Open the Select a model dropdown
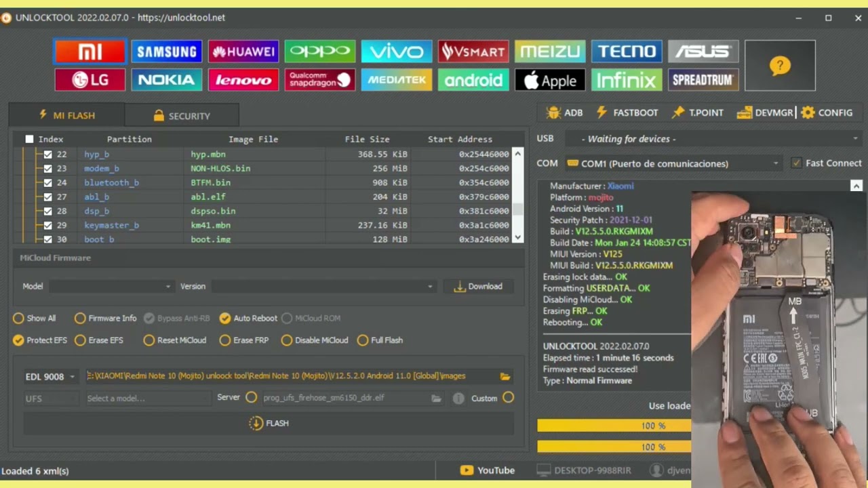Screen dimensions: 868x488 pos(148,399)
